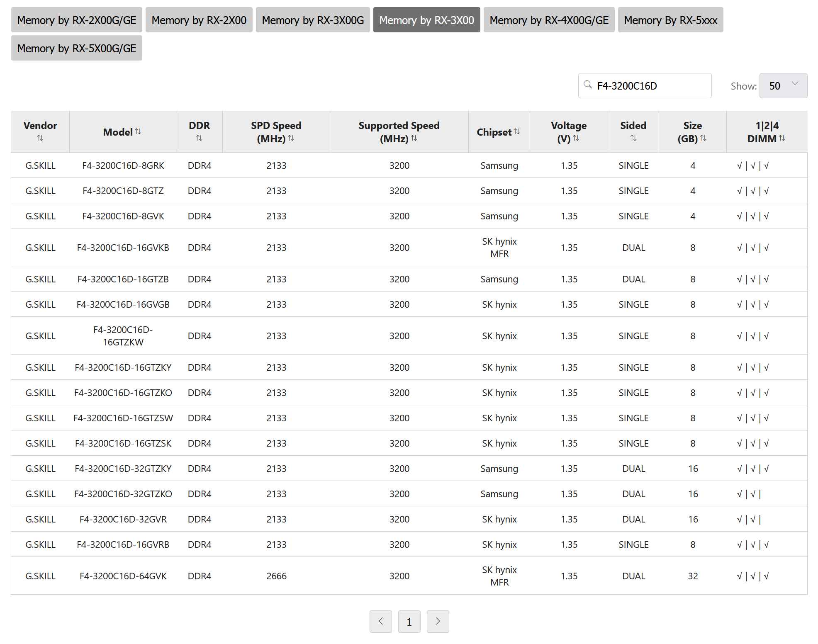Select the active Memory by RX-3X00 tab
818x644 pixels.
point(426,20)
